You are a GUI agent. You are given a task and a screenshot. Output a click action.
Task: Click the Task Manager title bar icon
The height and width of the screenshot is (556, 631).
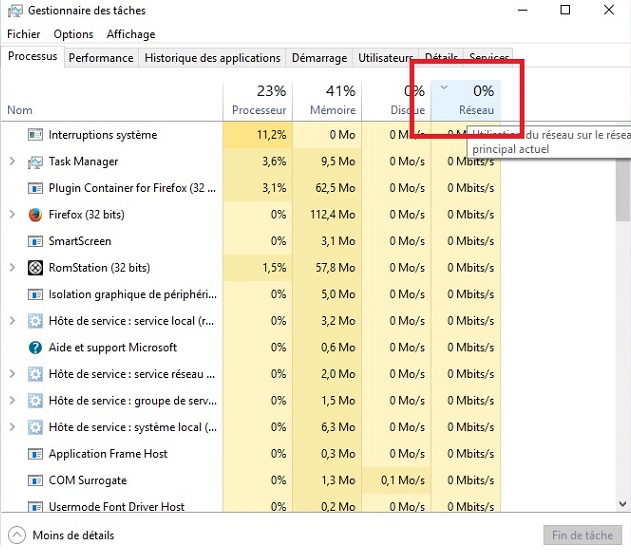[x=15, y=10]
